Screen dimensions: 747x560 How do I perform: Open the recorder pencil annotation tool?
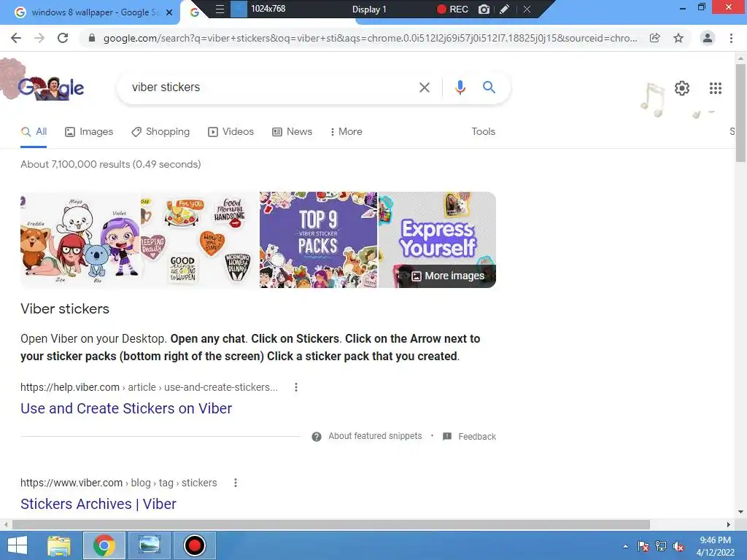[x=505, y=9]
